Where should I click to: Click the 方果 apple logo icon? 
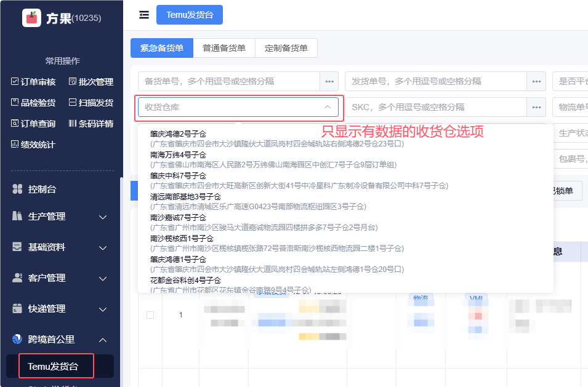click(x=31, y=18)
